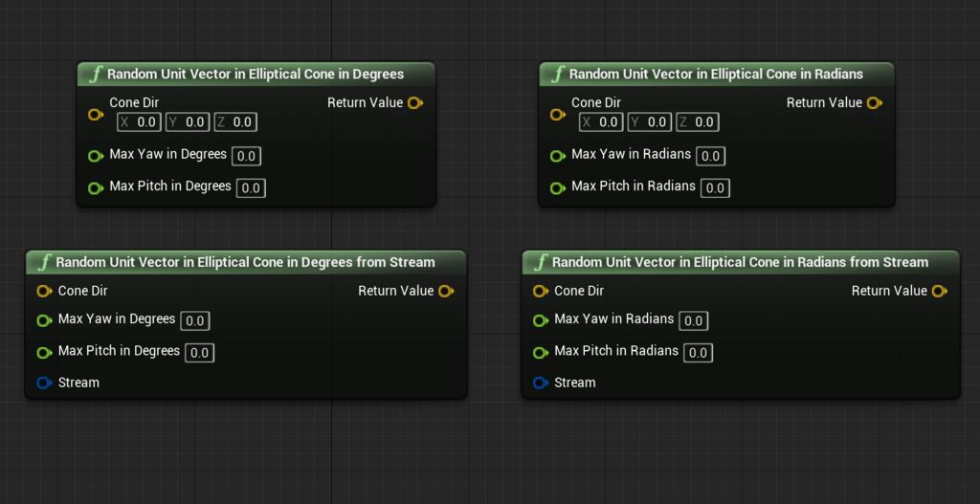Edit Cone Dir Z value on Radians node
Image resolution: width=980 pixels, height=504 pixels.
coord(698,122)
